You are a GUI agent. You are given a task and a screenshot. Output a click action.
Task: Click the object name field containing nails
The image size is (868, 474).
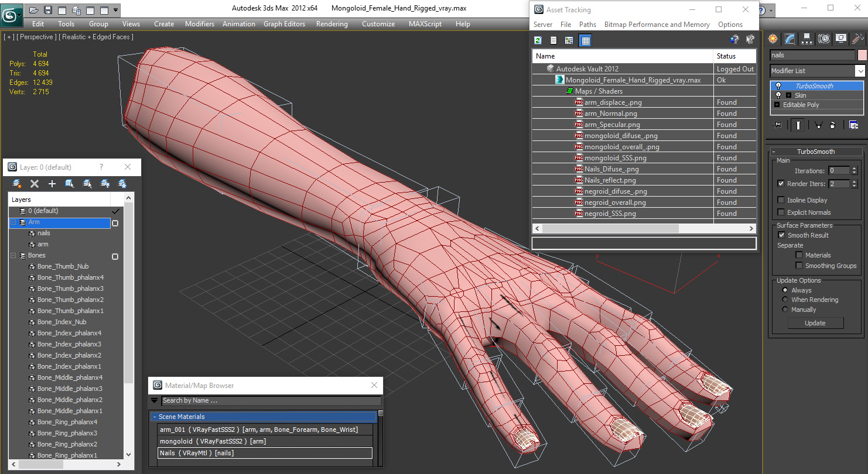(812, 55)
